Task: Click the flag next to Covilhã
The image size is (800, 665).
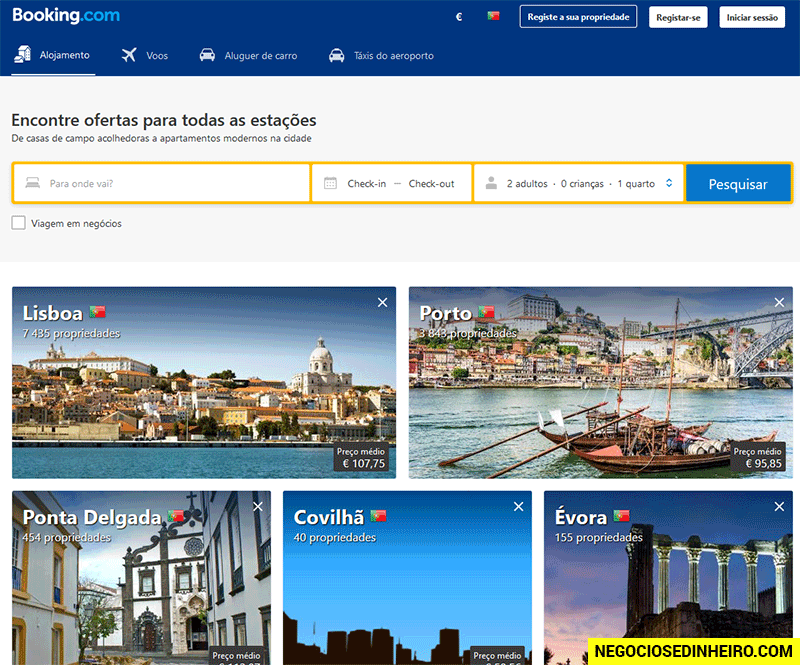Action: coord(378,515)
